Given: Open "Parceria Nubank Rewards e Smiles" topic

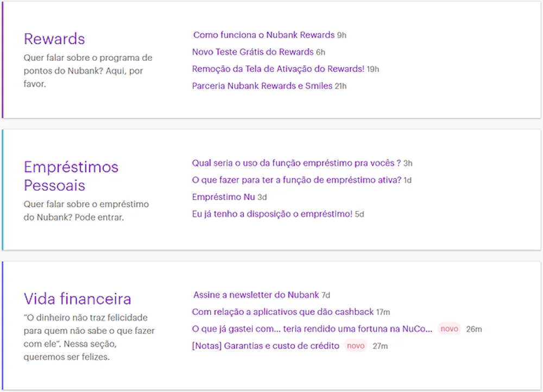Looking at the screenshot, I should tap(262, 86).
